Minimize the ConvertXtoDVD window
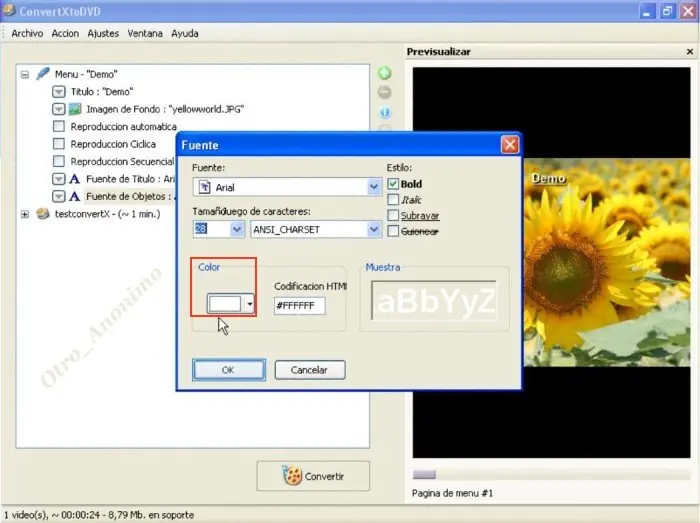700x523 pixels. [x=646, y=11]
